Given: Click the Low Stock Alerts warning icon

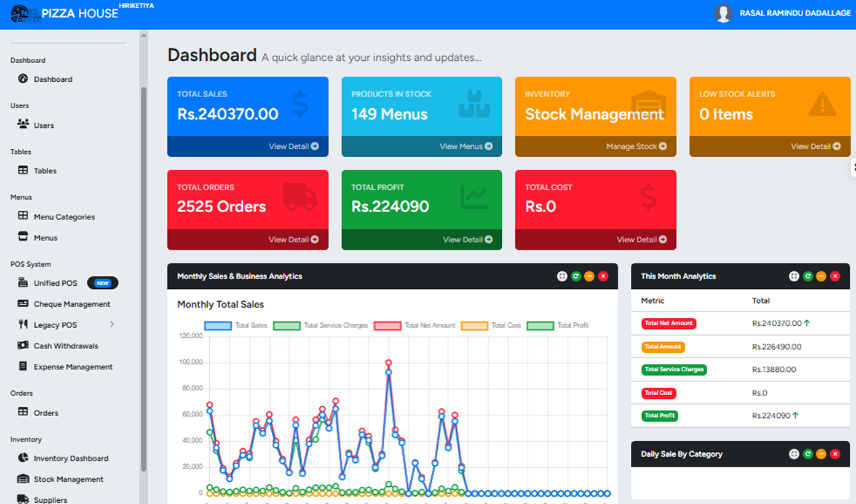Looking at the screenshot, I should [x=822, y=104].
